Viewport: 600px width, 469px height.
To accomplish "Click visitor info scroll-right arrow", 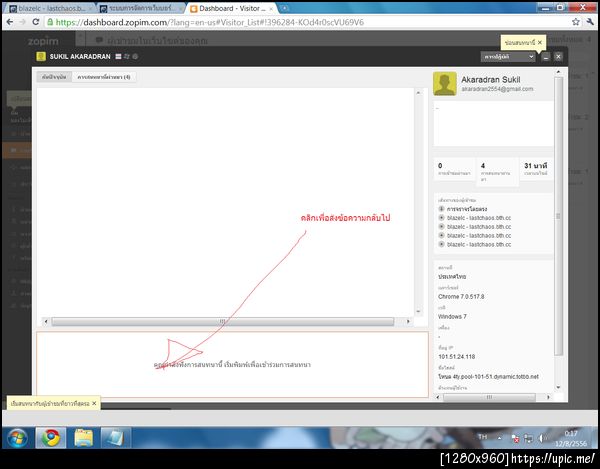I will pyautogui.click(x=548, y=397).
